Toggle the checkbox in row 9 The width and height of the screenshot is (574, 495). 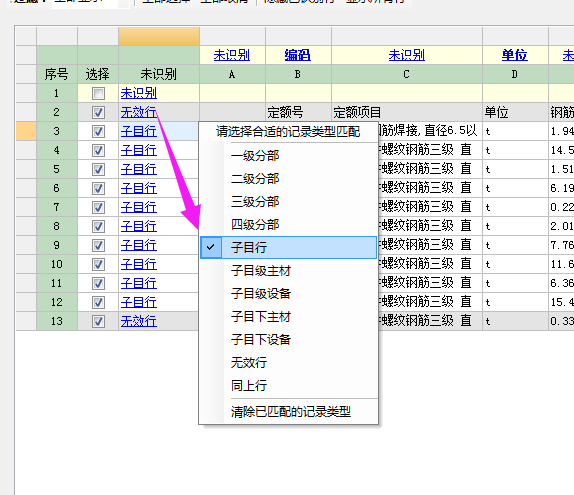click(x=98, y=246)
